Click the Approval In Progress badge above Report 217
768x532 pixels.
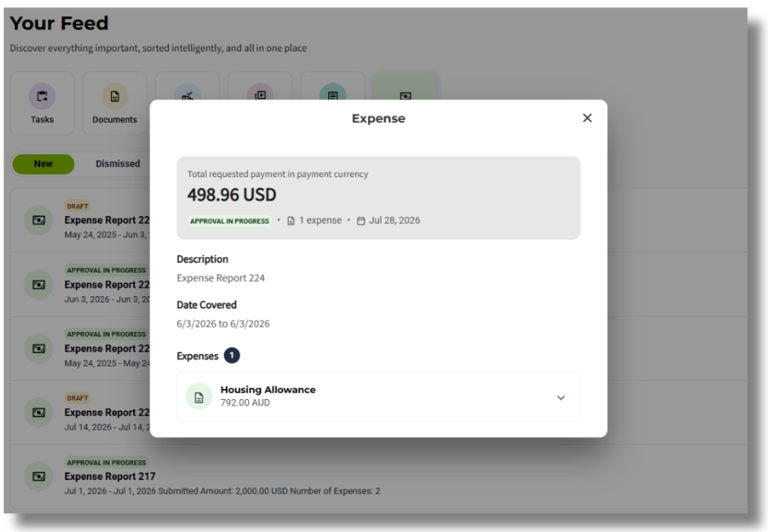pos(106,463)
